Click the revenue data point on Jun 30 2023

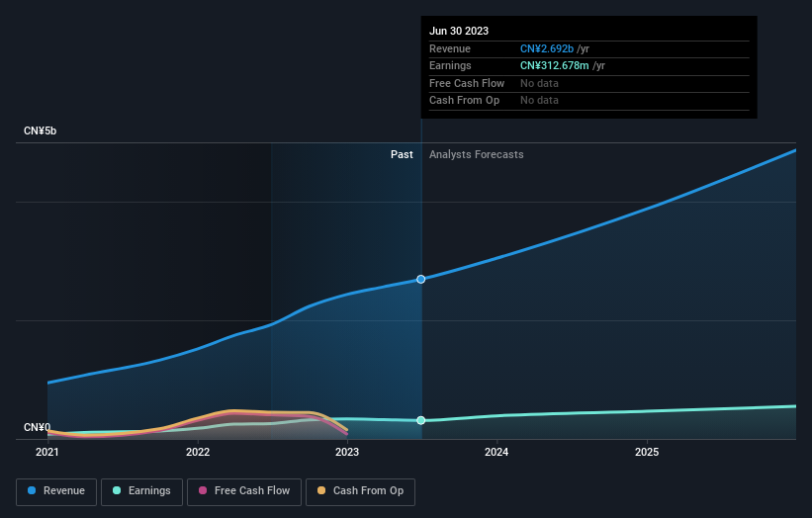pos(421,280)
